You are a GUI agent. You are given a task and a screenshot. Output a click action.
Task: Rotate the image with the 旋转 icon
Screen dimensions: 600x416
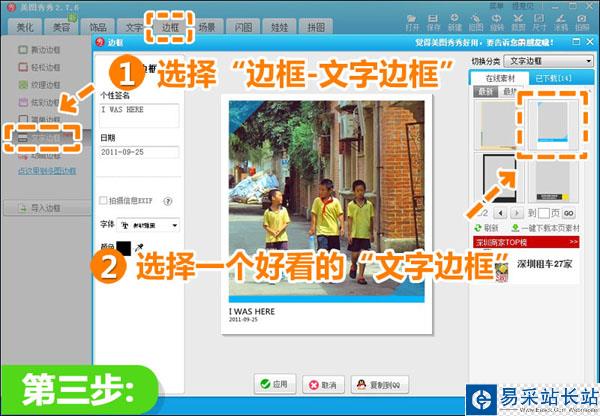(497, 23)
